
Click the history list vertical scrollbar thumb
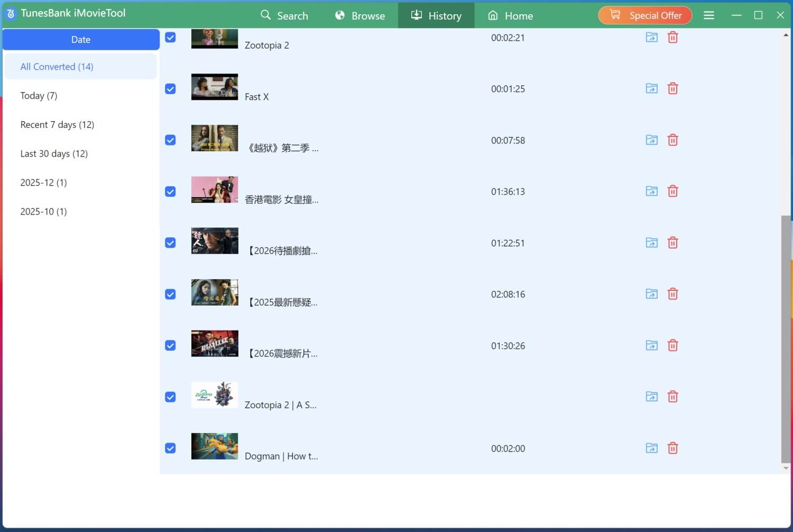tap(786, 339)
